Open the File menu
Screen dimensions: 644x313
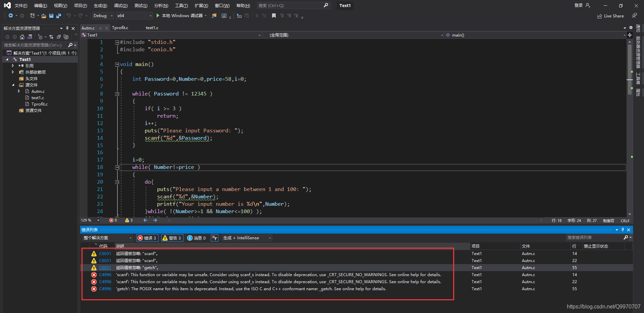21,6
